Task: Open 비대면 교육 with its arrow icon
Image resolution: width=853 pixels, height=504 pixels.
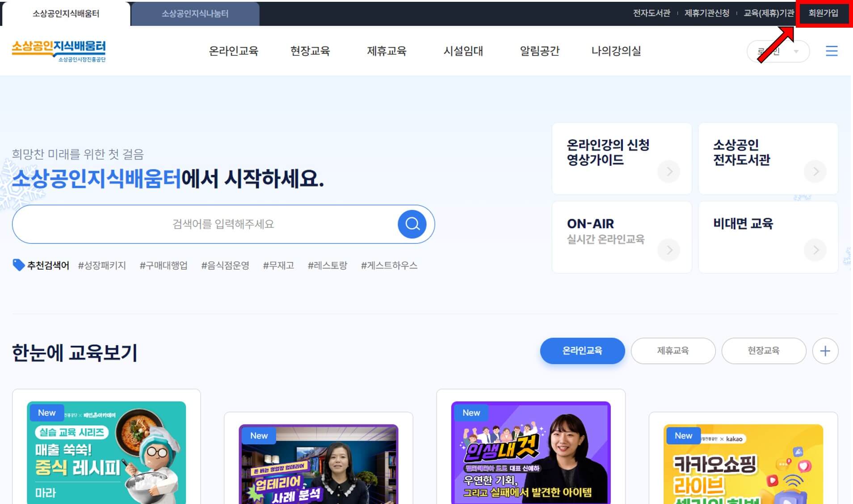Action: pos(815,250)
